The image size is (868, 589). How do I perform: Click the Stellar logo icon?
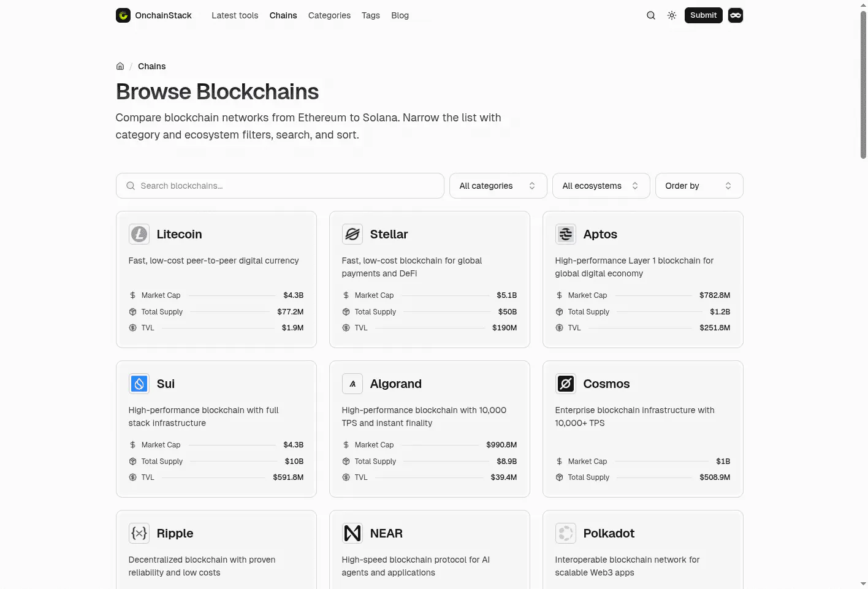coord(352,234)
